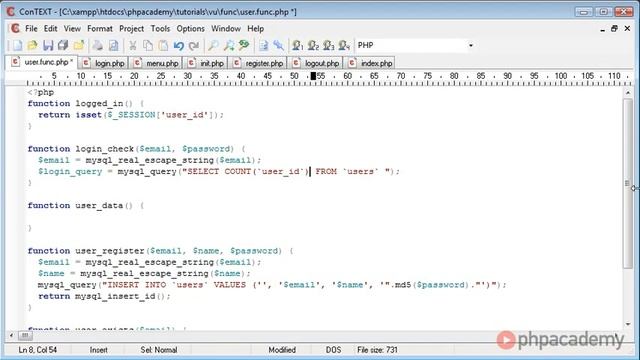Switch to the menu.php tab
The height and width of the screenshot is (360, 640).
156,63
